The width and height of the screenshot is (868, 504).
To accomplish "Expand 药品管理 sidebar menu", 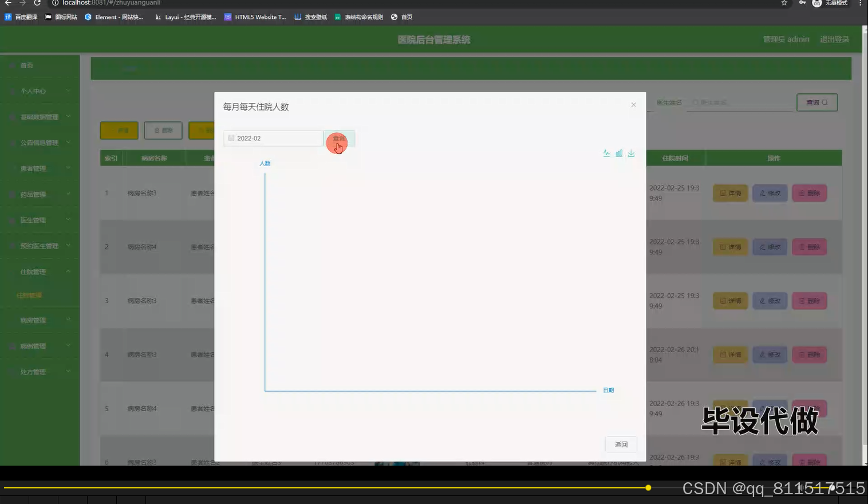I will click(x=40, y=194).
